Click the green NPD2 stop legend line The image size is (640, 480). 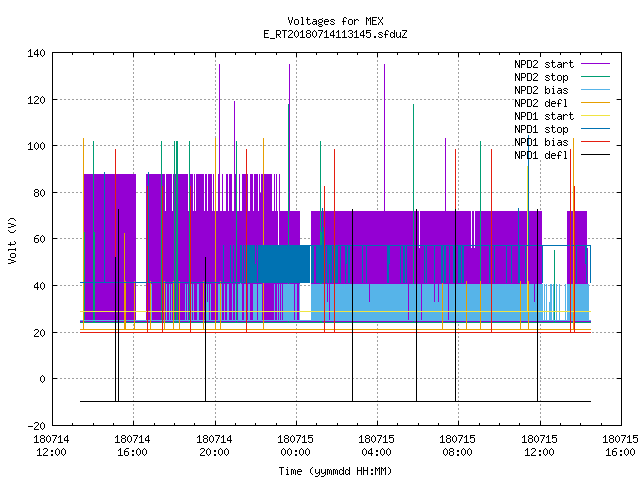595,77
